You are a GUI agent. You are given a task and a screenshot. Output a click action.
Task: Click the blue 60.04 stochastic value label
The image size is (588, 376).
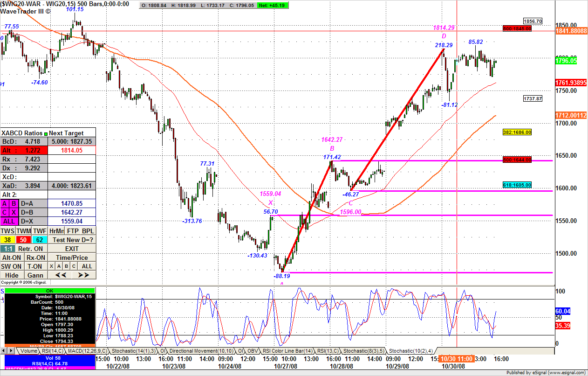click(563, 311)
